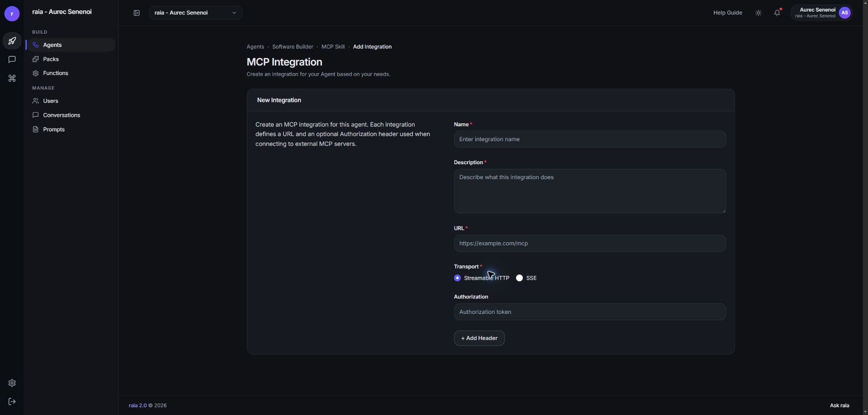Open the Help Guide link

tap(728, 13)
